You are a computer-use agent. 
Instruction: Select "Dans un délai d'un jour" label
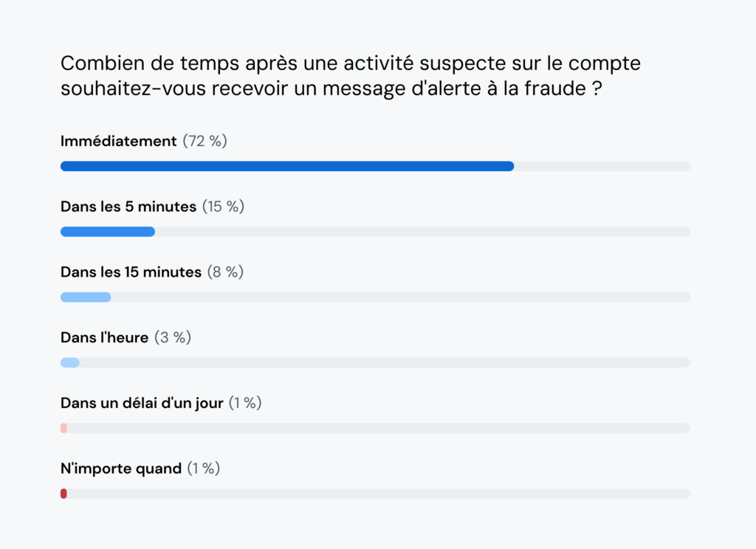[x=142, y=403]
